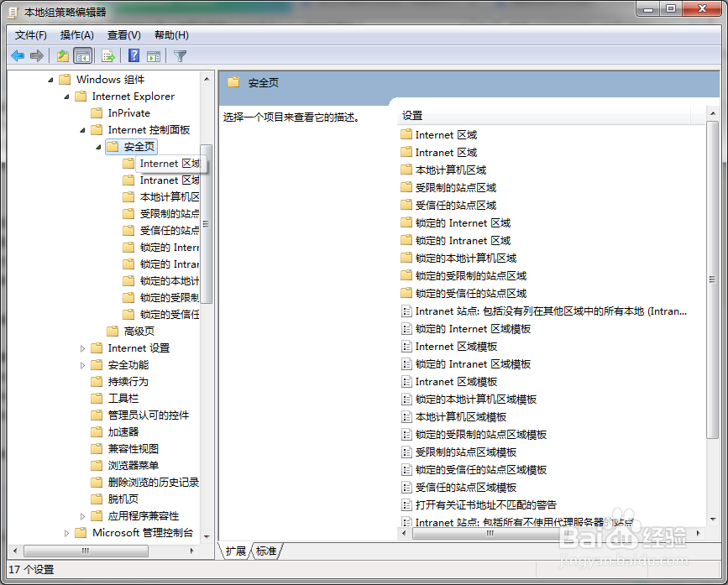
Task: Open the 查看(V) menu
Action: point(124,35)
